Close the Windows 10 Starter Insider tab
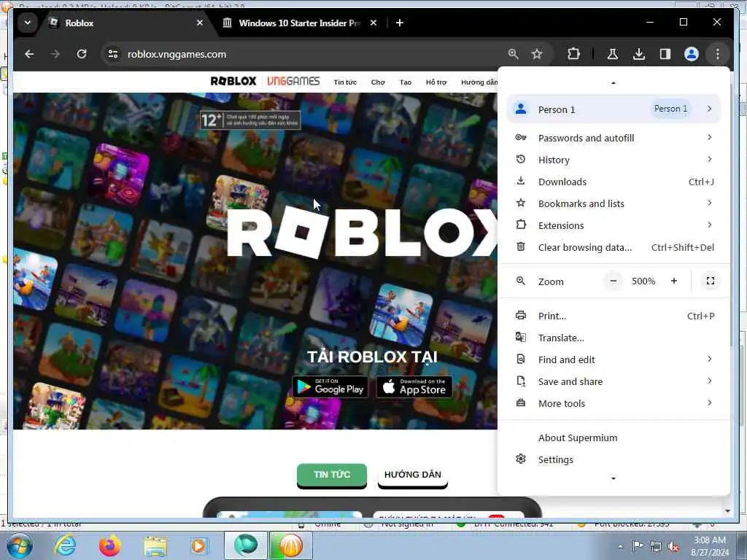The width and height of the screenshot is (747, 560). 373,23
